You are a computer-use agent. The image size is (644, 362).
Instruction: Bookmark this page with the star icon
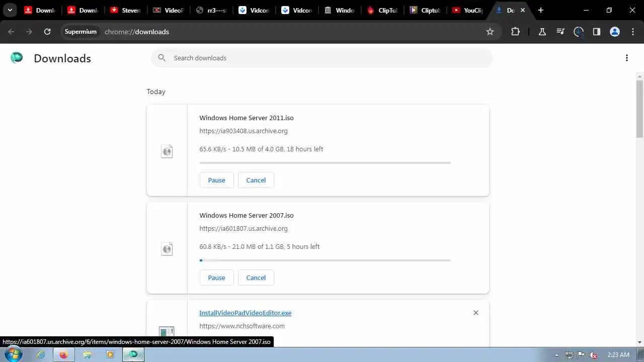[490, 32]
